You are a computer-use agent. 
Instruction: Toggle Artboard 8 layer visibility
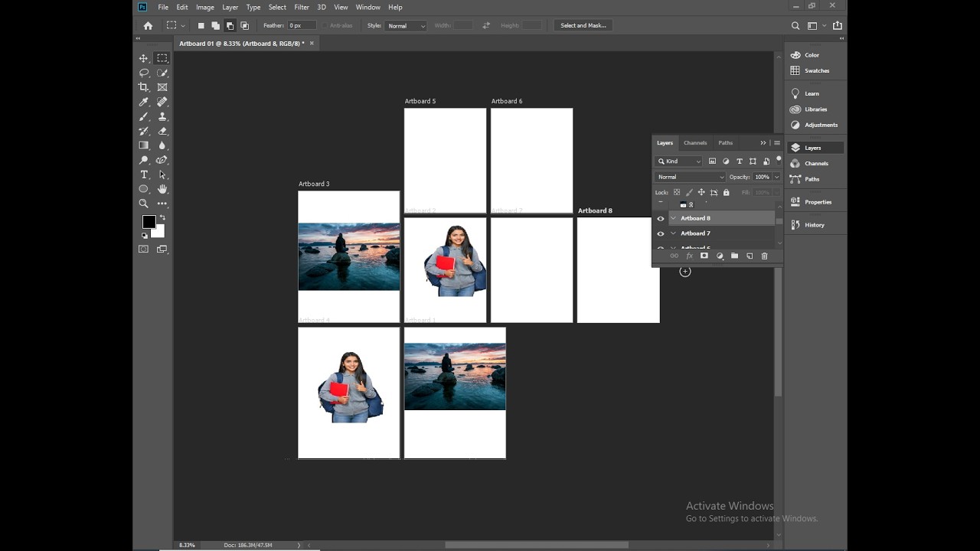[x=661, y=218]
